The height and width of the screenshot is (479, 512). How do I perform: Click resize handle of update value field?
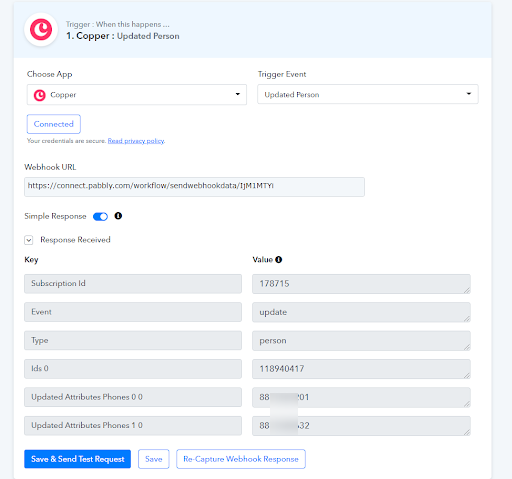tap(467, 319)
